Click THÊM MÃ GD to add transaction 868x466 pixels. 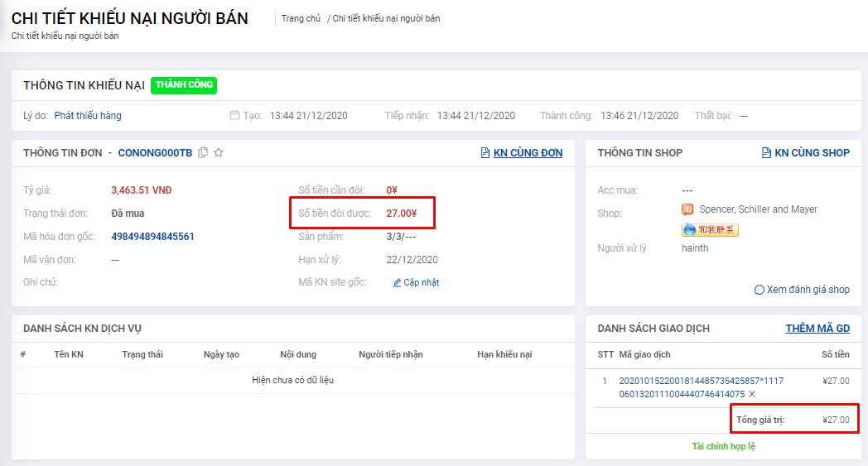(x=817, y=329)
